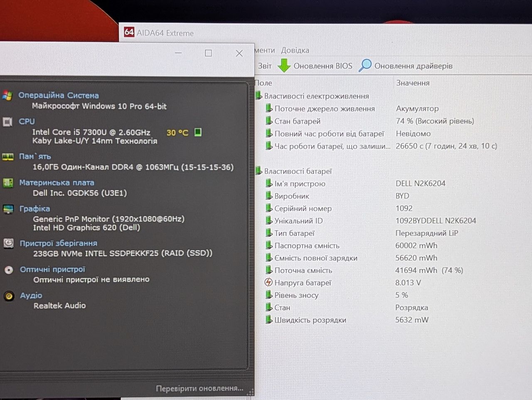Click Перевірити оновлення link

tap(199, 388)
